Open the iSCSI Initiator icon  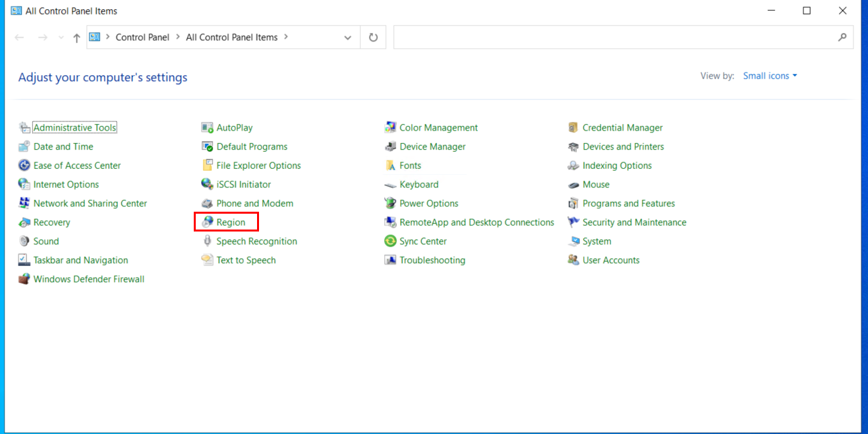tap(207, 185)
